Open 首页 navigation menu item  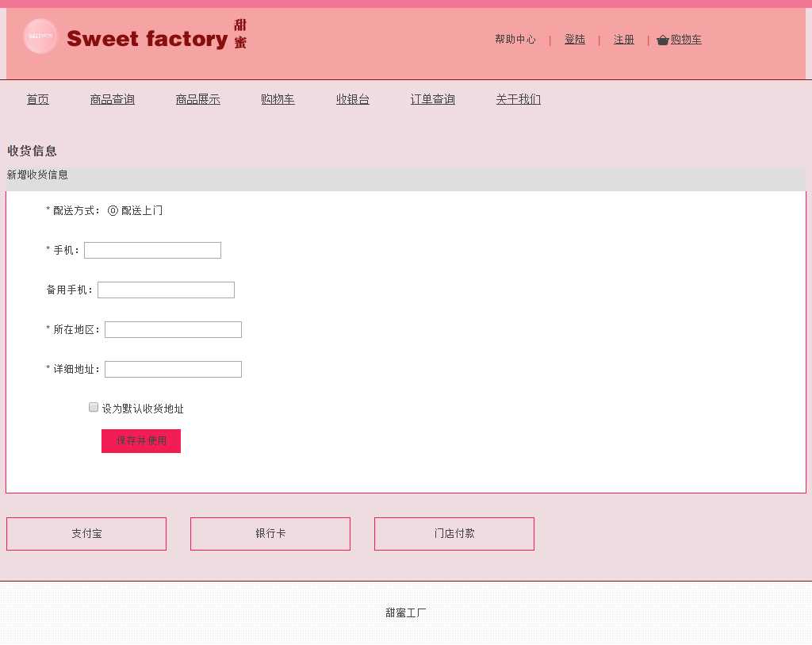pyautogui.click(x=37, y=99)
